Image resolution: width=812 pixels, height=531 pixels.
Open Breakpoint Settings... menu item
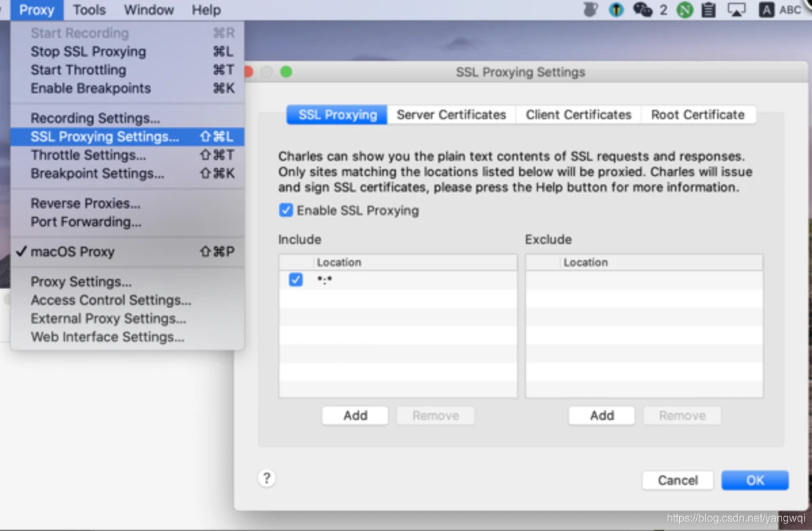(x=127, y=173)
